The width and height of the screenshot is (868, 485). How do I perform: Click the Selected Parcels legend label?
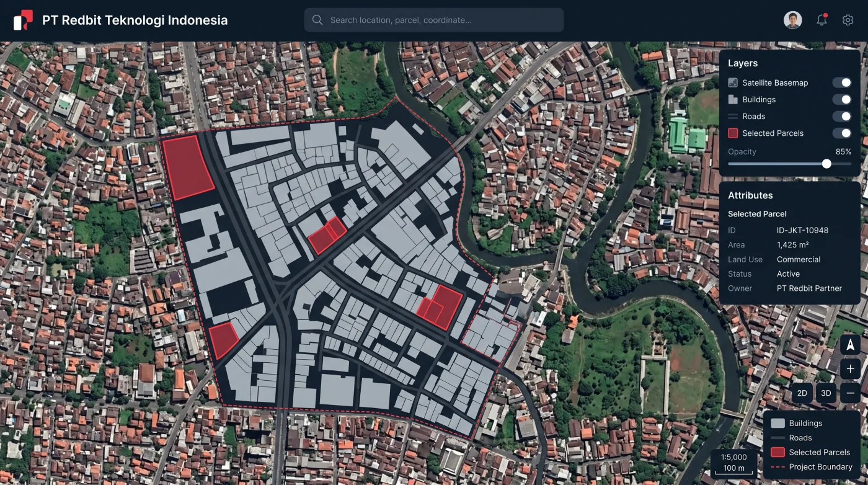pyautogui.click(x=820, y=453)
